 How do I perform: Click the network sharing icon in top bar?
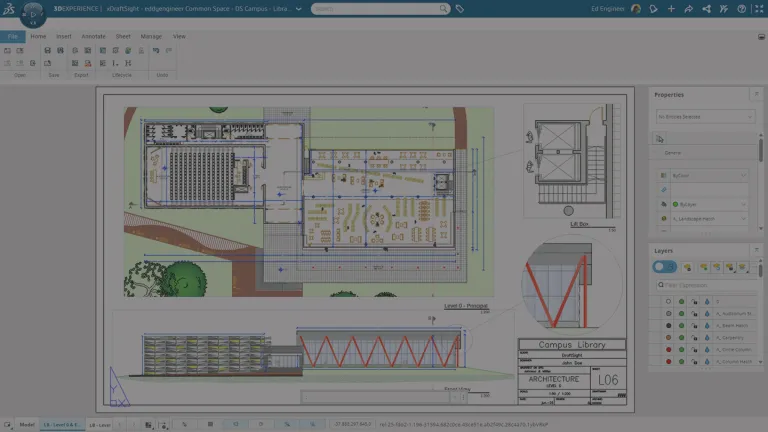707,9
